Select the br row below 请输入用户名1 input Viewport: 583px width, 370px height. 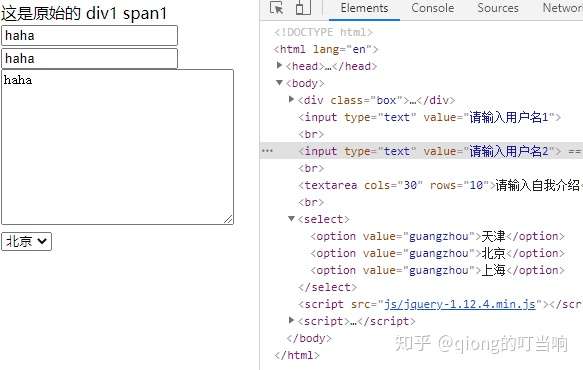click(311, 134)
